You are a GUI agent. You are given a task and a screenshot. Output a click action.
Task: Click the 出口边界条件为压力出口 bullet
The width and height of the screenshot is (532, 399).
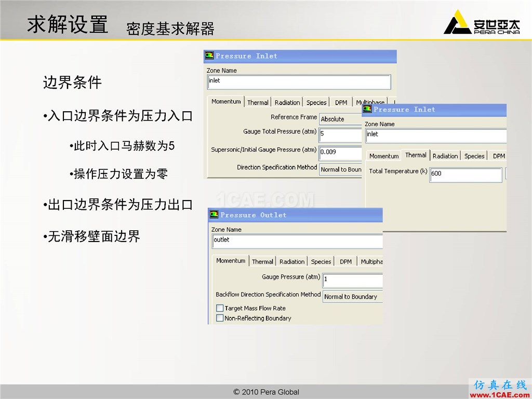(x=118, y=205)
